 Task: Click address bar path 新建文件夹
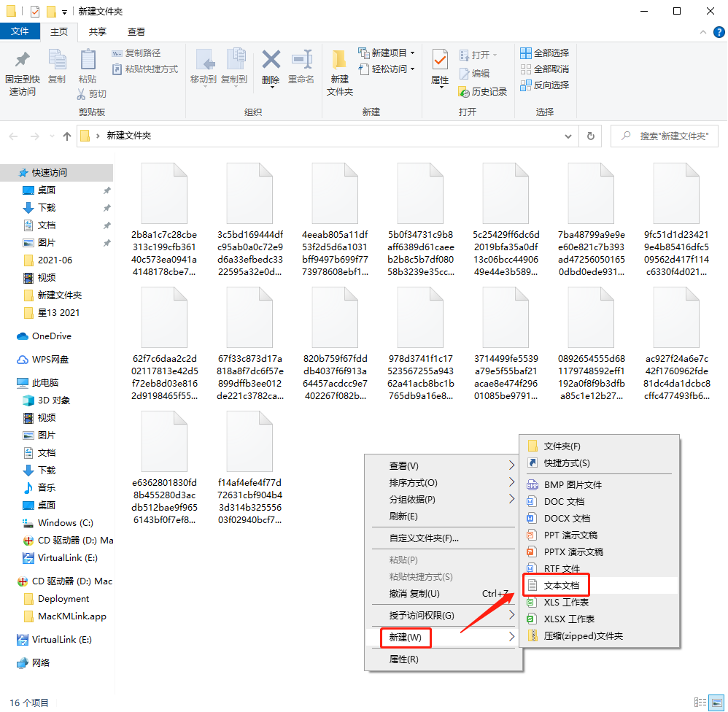129,136
